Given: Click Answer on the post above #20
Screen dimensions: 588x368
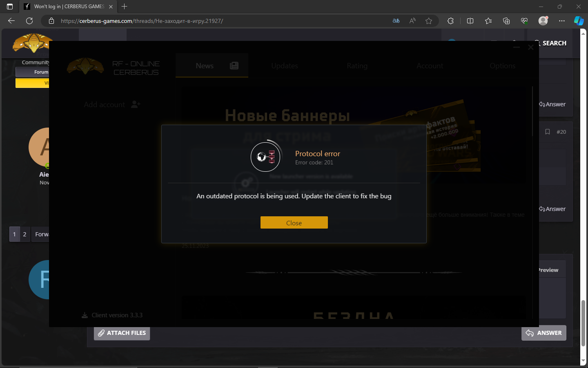Looking at the screenshot, I should pos(552,104).
